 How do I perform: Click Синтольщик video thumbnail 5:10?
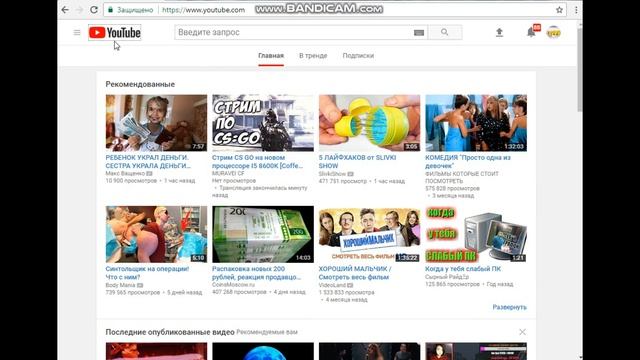pos(156,234)
